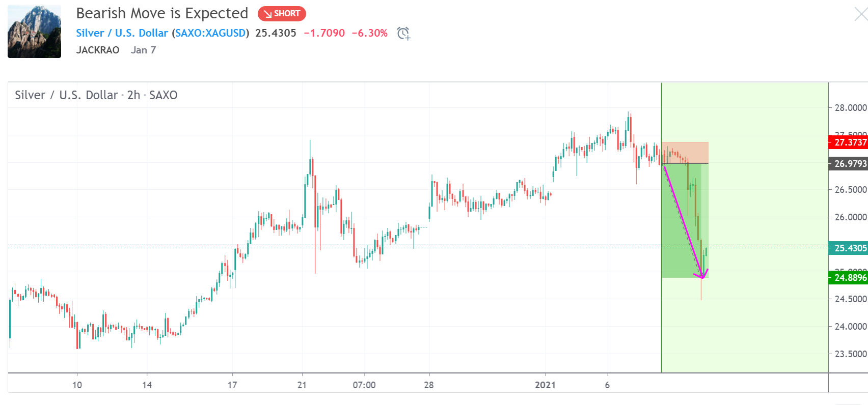Select the green 25.4305 current price label
Viewport: 868px width, 405px height.
tap(850, 248)
